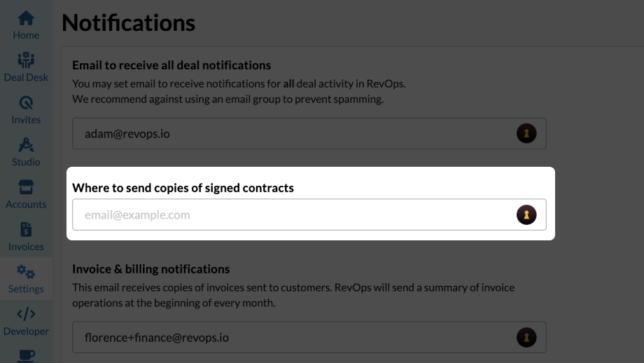
Task: Click the "Email to receive all deal notifications" heading
Action: (171, 65)
